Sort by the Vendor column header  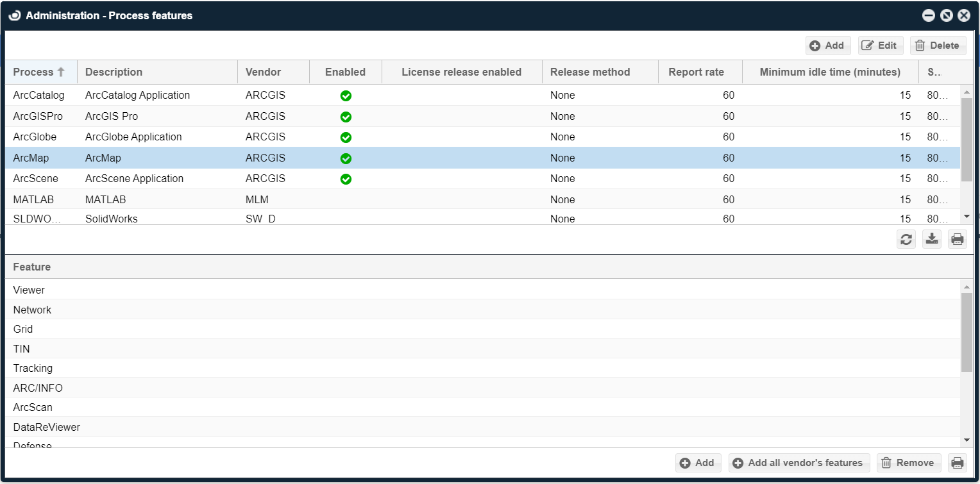point(263,72)
